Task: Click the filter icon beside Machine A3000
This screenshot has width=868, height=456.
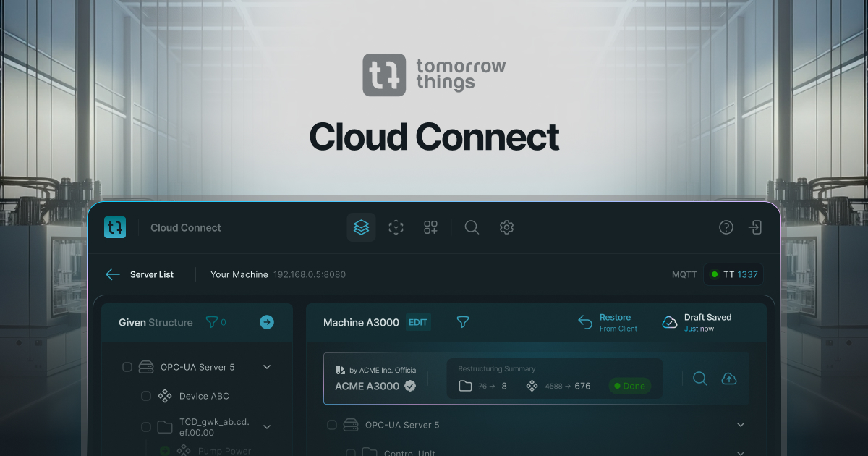Action: click(462, 322)
